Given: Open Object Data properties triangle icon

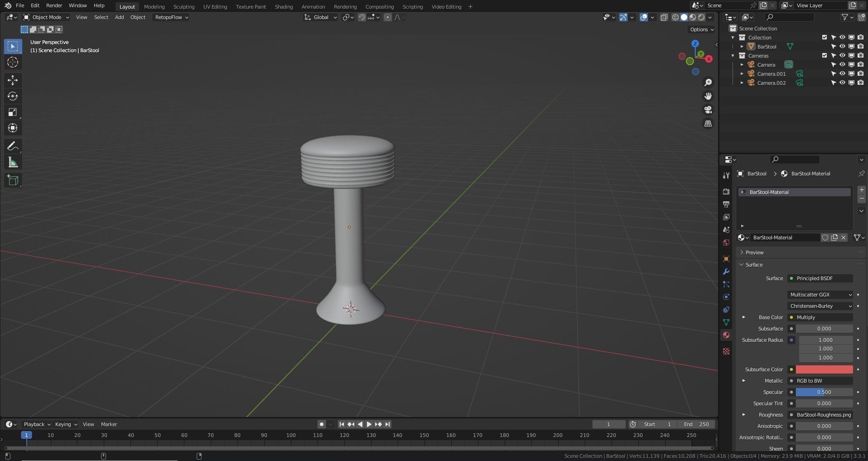Looking at the screenshot, I should 726,322.
